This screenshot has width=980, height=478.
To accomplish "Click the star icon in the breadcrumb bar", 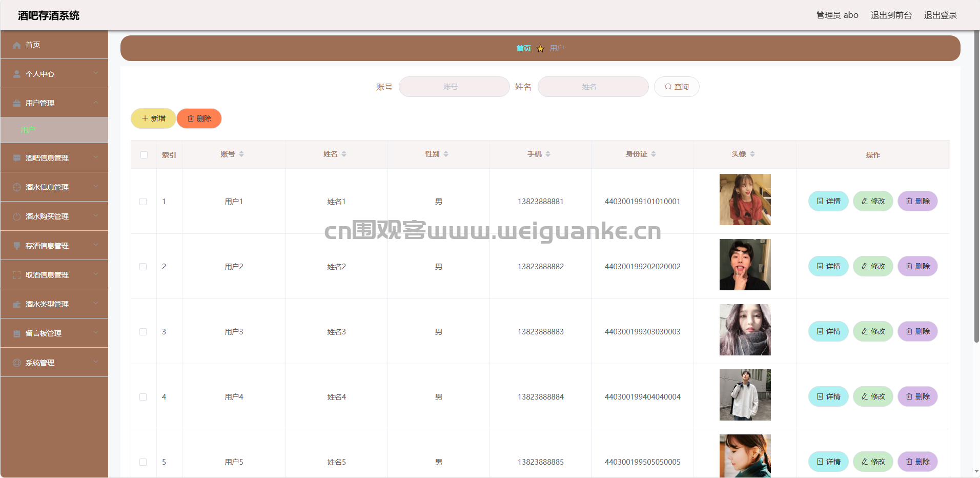I will [x=540, y=48].
